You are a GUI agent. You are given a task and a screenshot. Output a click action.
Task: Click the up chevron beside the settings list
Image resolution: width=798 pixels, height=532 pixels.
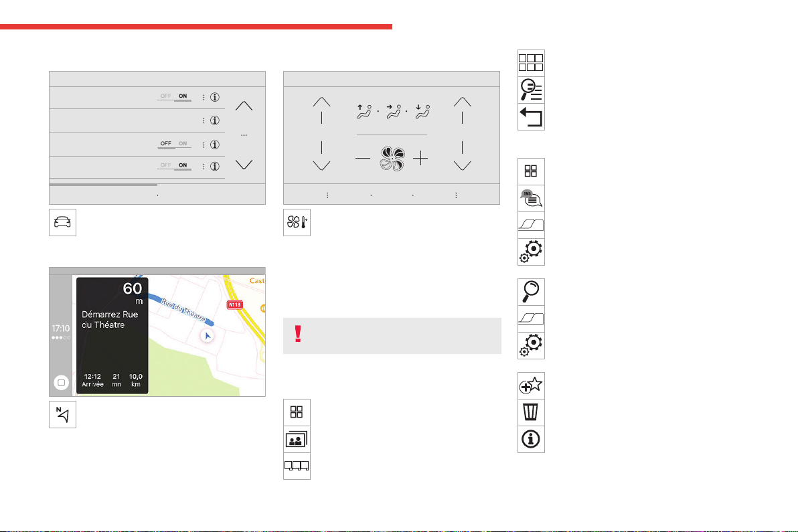click(x=244, y=106)
